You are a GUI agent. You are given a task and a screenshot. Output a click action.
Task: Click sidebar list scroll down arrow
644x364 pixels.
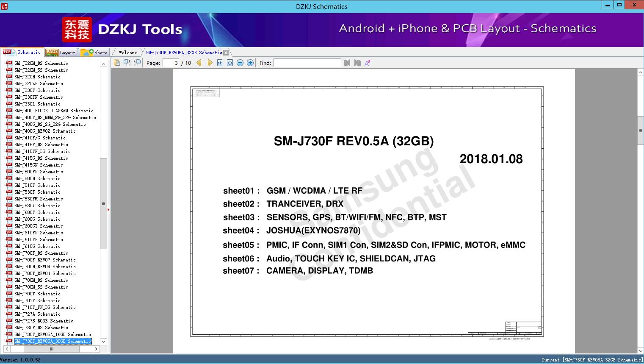coord(103,342)
